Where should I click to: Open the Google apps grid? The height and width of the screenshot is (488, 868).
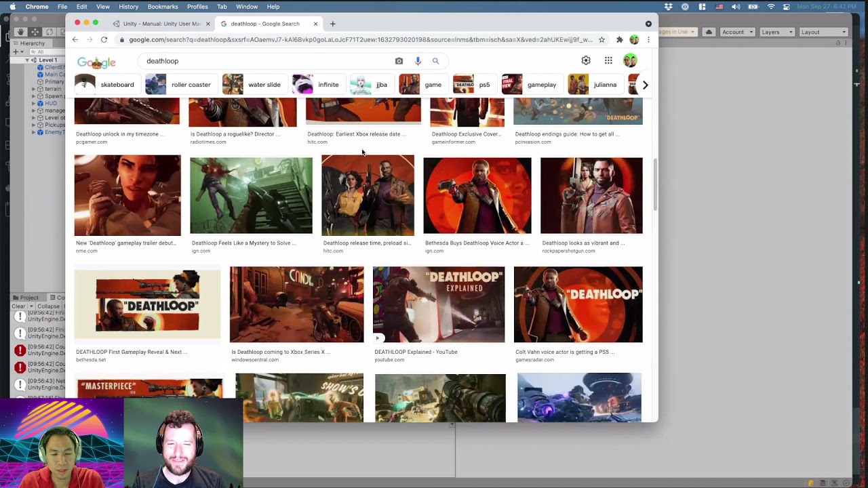pyautogui.click(x=608, y=61)
